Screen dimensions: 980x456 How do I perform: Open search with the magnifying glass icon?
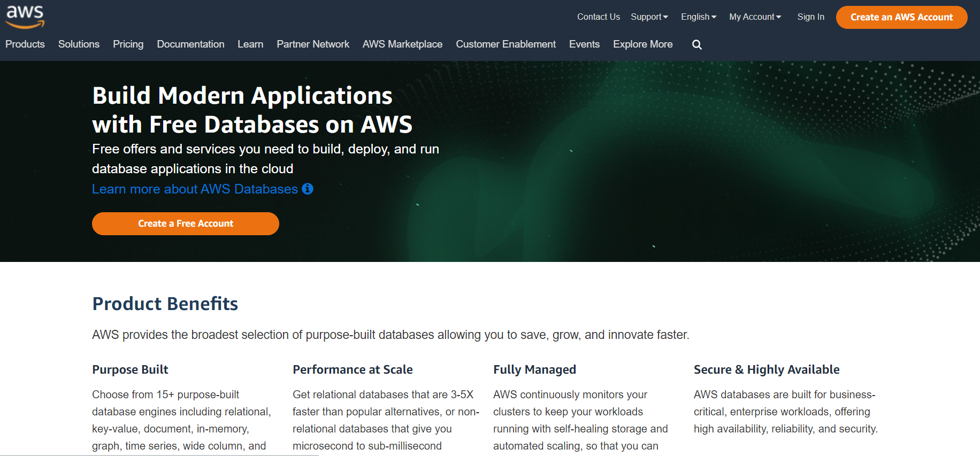[x=696, y=45]
